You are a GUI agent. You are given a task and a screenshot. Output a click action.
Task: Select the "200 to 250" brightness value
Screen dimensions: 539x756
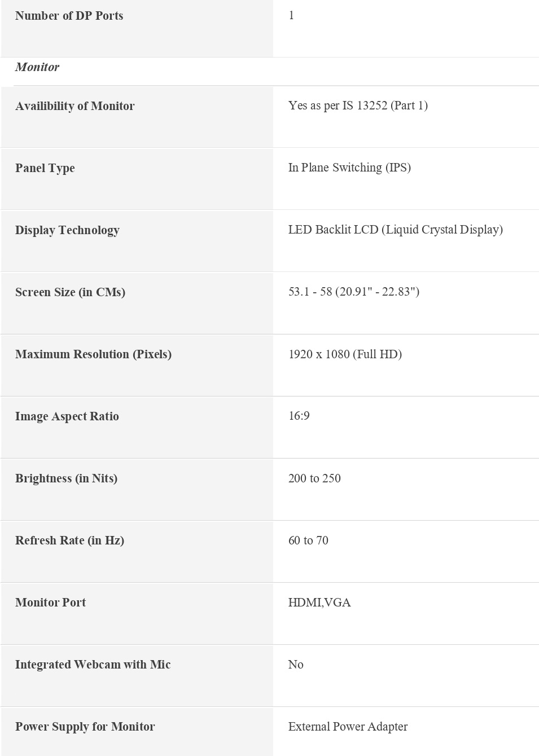pyautogui.click(x=314, y=478)
